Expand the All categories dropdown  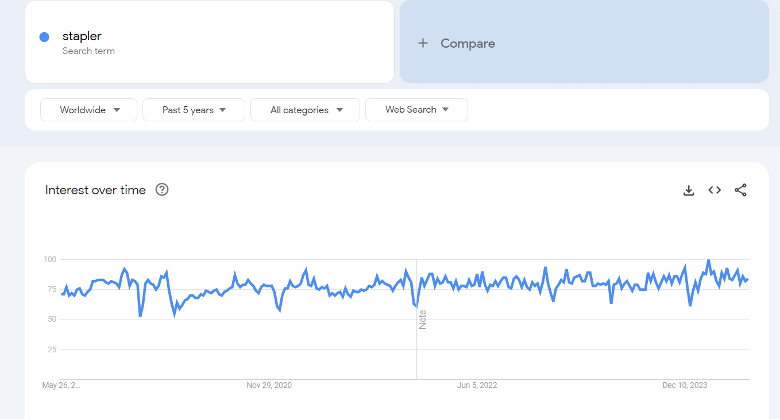click(x=305, y=109)
